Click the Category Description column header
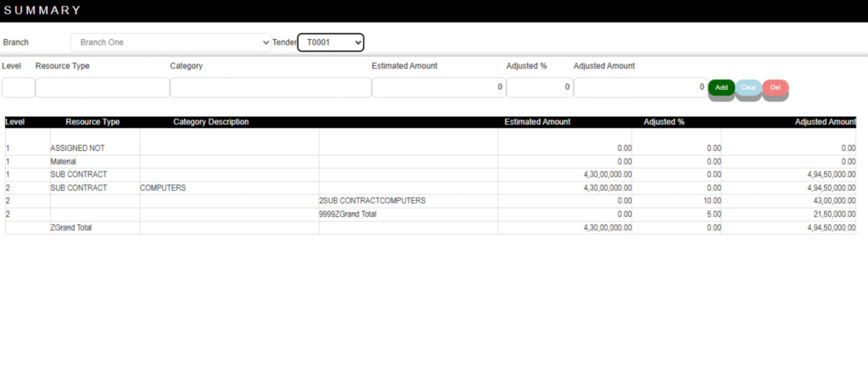The height and width of the screenshot is (390, 868). click(211, 122)
